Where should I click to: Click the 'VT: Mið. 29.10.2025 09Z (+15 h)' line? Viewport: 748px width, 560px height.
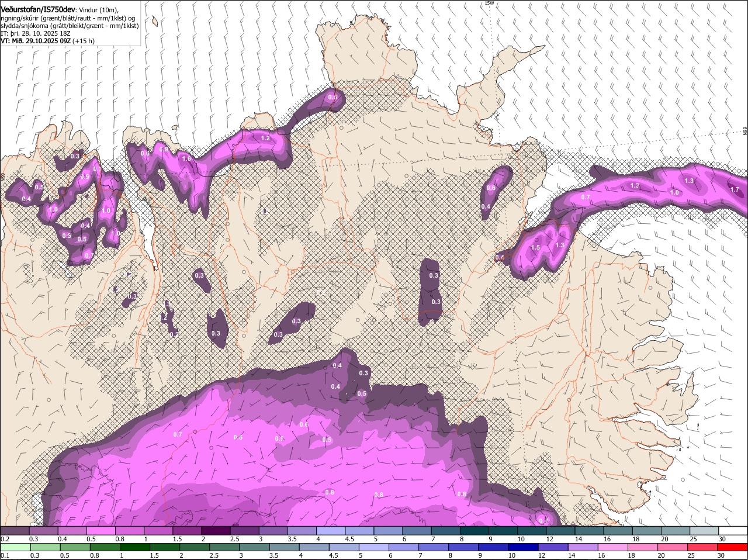click(x=47, y=42)
